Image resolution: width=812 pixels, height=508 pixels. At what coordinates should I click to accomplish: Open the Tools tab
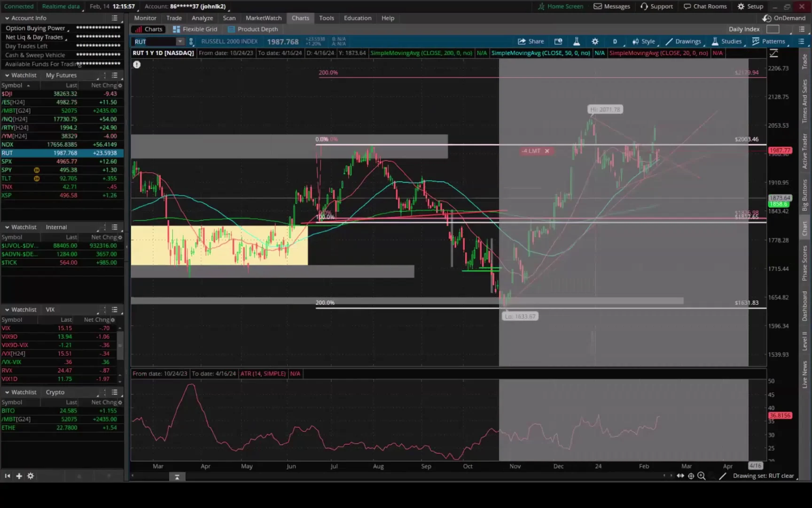click(x=327, y=18)
